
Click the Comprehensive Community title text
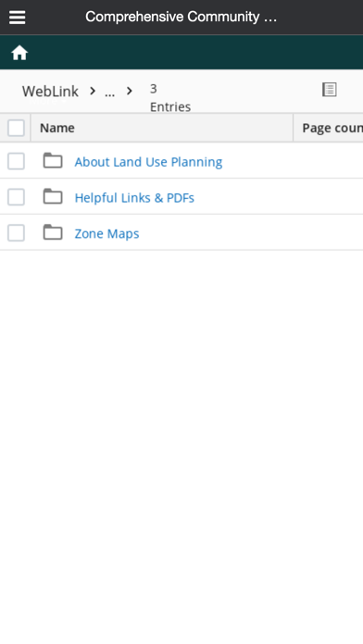(181, 17)
